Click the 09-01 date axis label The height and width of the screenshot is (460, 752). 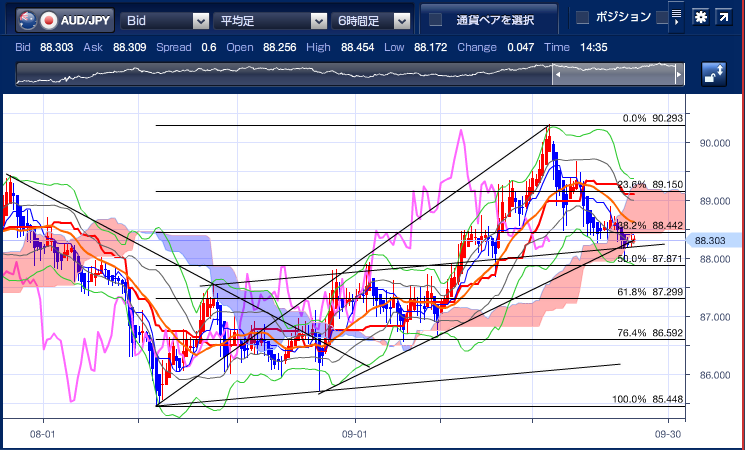pyautogui.click(x=354, y=434)
